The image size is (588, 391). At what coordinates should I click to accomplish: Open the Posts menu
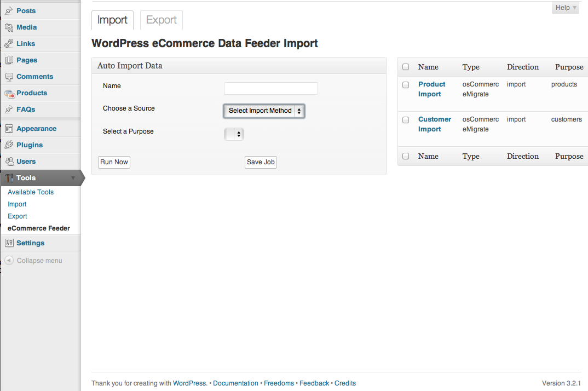point(26,11)
